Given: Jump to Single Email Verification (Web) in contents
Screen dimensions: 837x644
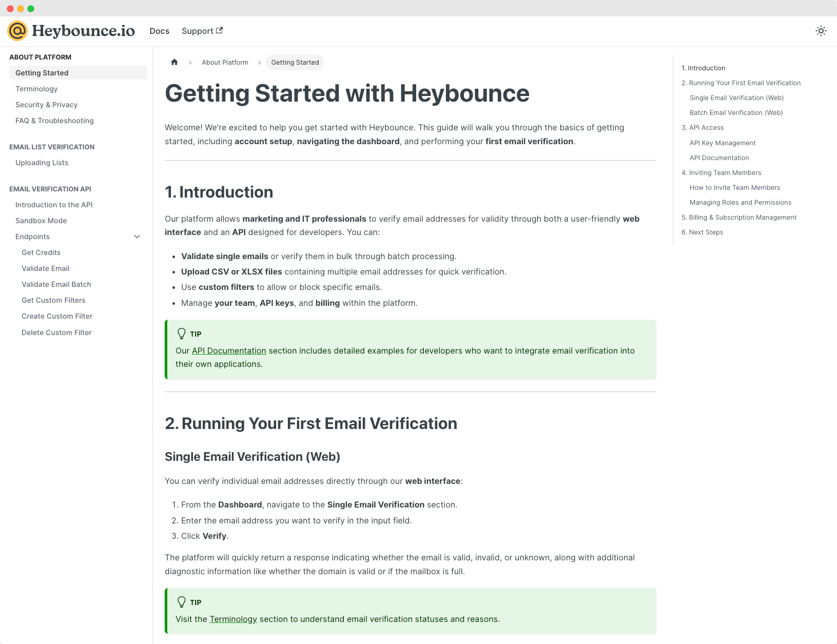Looking at the screenshot, I should tap(736, 97).
